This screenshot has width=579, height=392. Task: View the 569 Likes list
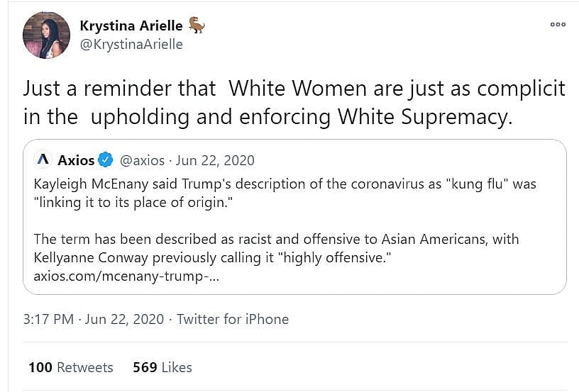pyautogui.click(x=162, y=367)
